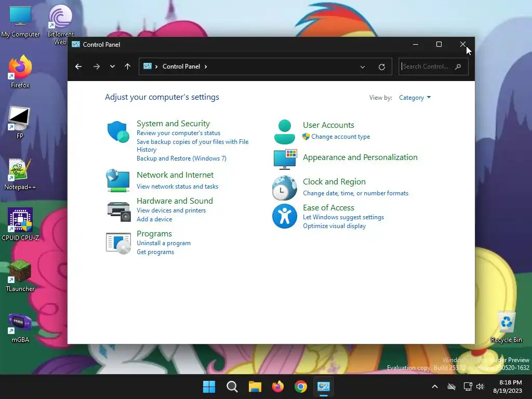Open the Windows Start menu
Screen dimensions: 532x399
[209, 387]
